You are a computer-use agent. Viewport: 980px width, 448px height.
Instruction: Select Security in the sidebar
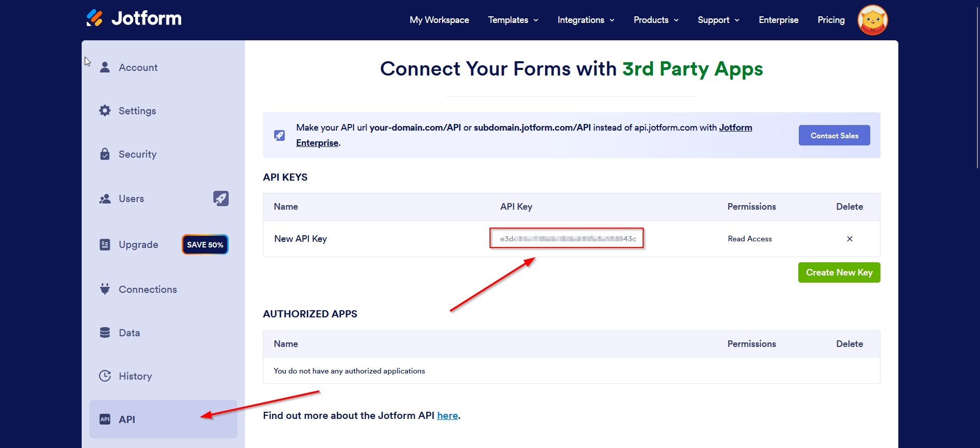click(163, 154)
